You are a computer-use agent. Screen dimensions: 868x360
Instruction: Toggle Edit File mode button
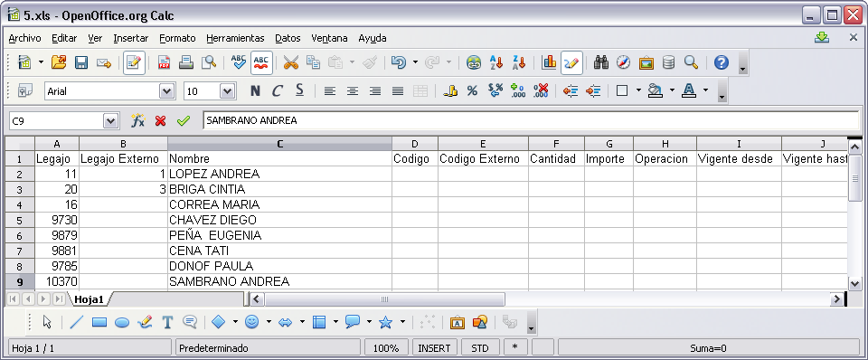[134, 62]
